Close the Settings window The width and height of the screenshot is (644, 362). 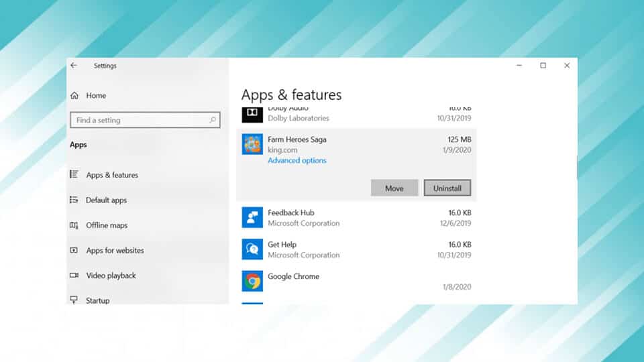point(567,65)
